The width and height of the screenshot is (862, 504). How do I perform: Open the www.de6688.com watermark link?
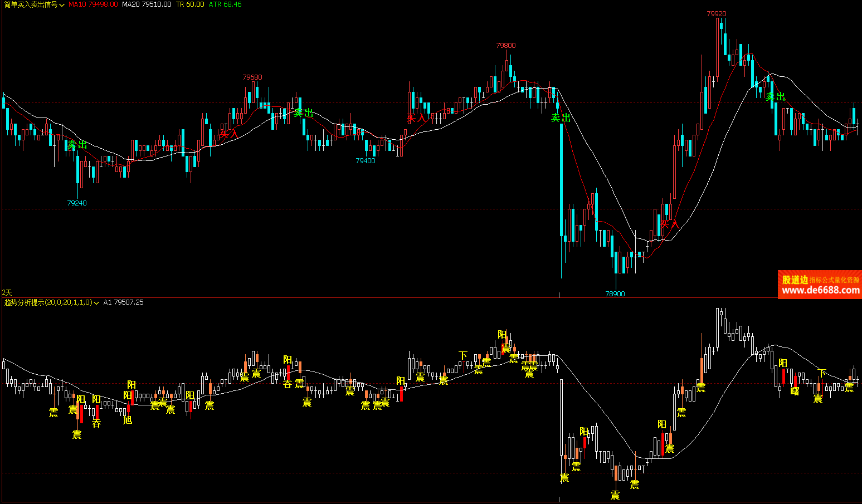(x=820, y=290)
